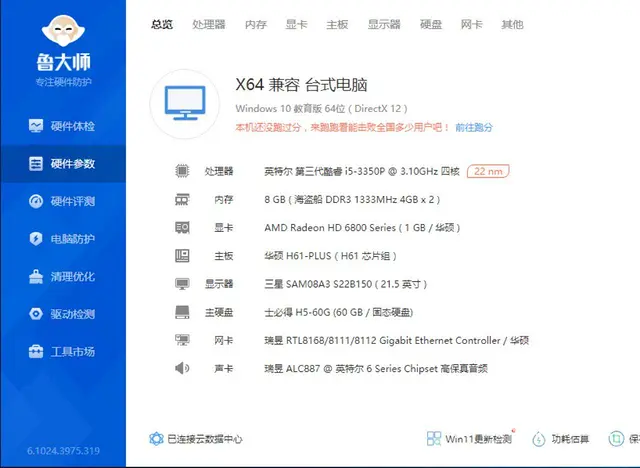This screenshot has width=640, height=468.
Task: Click the Win11更新检测 windows icon
Action: (x=433, y=439)
